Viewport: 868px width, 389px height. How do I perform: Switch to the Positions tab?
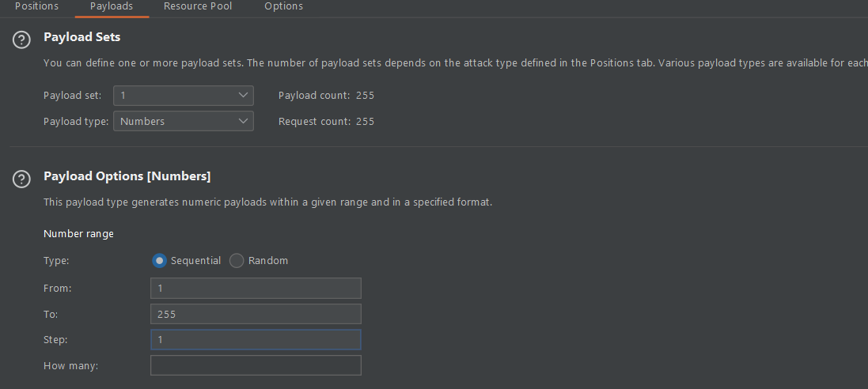36,6
